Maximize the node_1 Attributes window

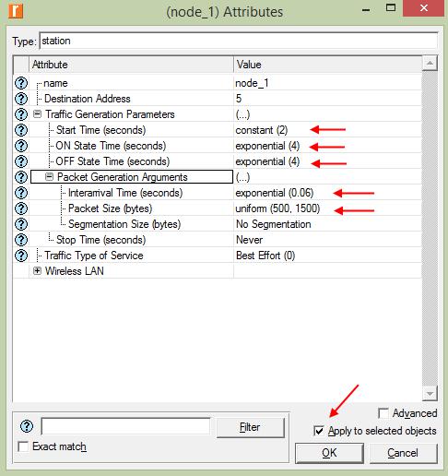(x=391, y=8)
